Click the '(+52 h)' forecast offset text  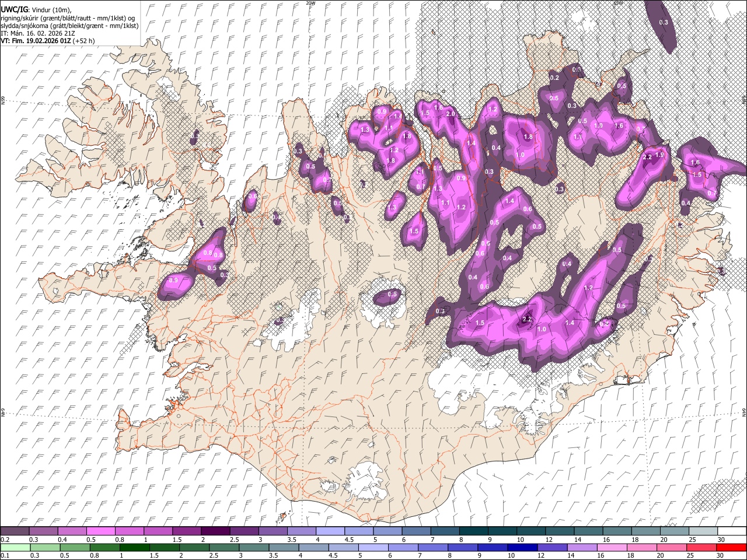pos(84,41)
